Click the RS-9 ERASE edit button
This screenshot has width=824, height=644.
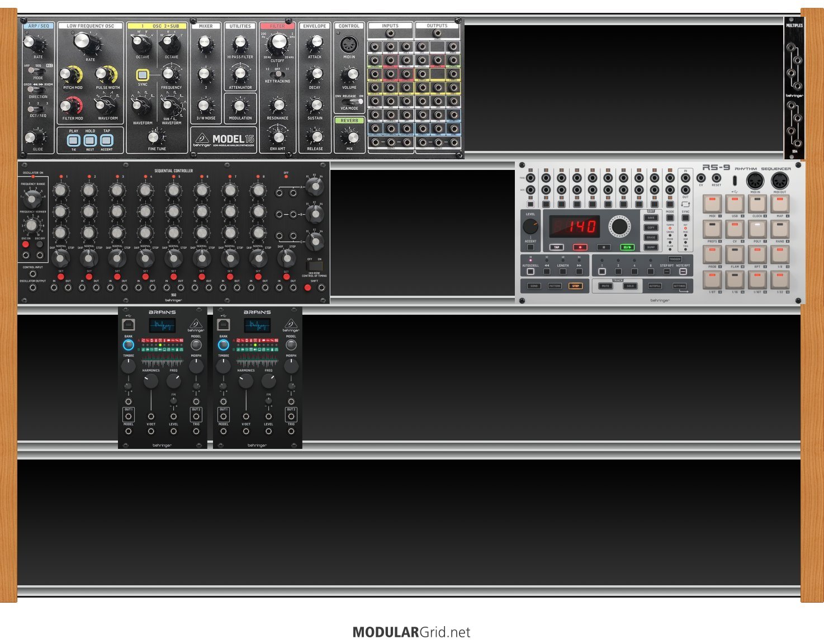point(651,237)
